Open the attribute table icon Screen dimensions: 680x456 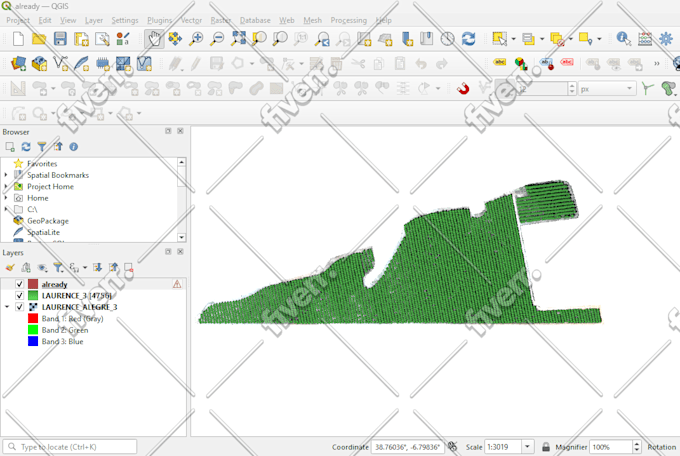(645, 39)
